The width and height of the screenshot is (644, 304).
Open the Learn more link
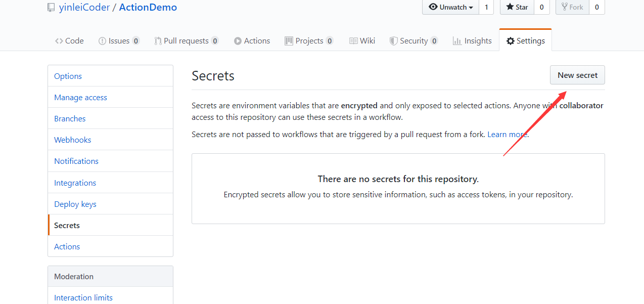pyautogui.click(x=507, y=134)
